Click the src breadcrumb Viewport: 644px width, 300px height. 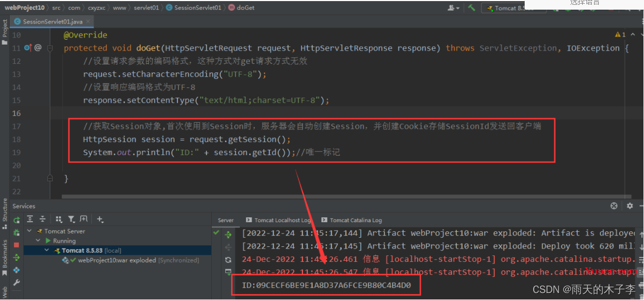pyautogui.click(x=56, y=8)
